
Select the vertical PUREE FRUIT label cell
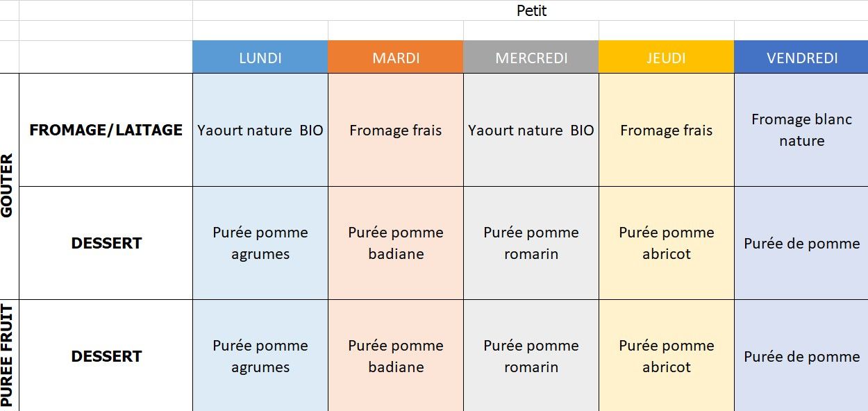click(x=9, y=355)
